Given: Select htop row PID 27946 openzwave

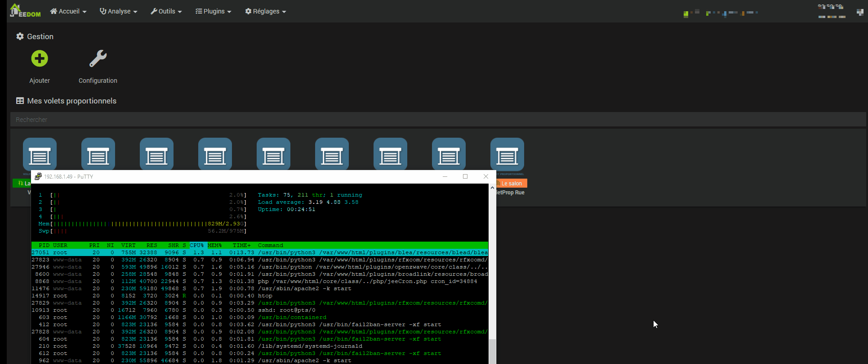Looking at the screenshot, I should (x=260, y=267).
